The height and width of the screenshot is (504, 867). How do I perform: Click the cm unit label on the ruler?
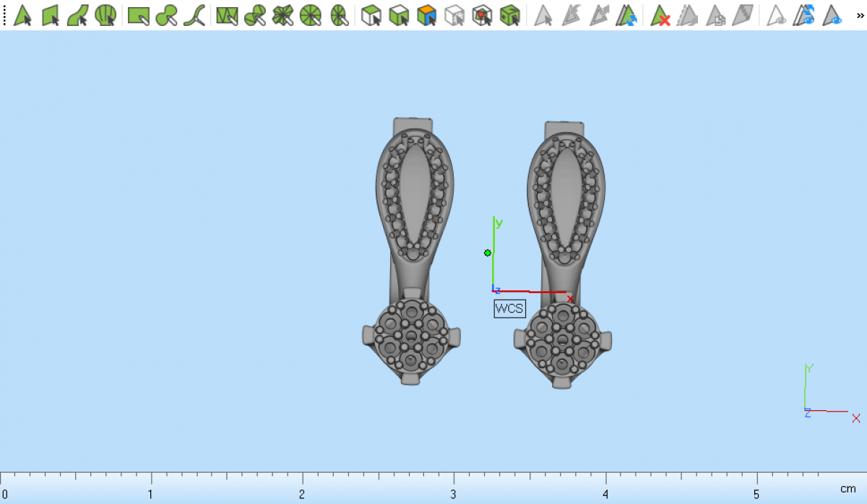[847, 490]
